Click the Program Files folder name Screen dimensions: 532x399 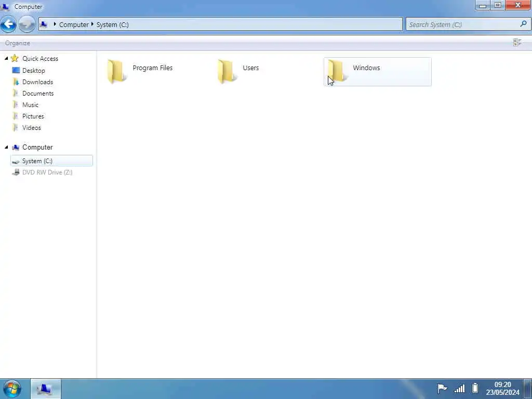(x=153, y=68)
